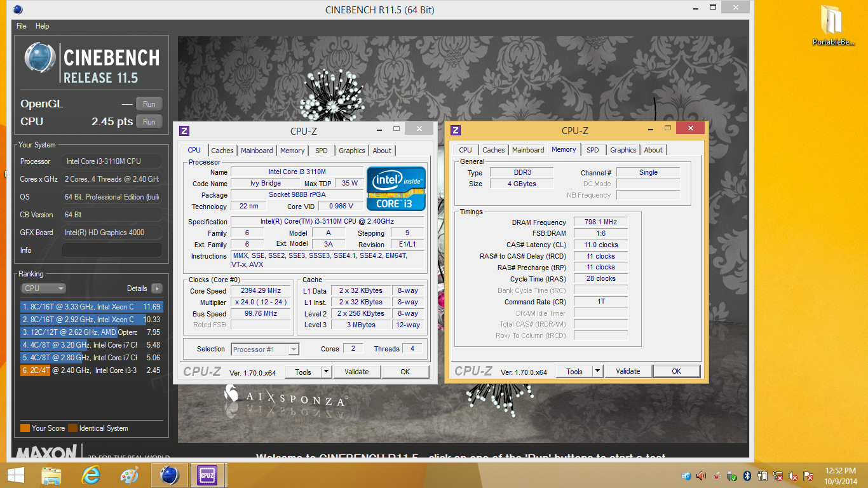
Task: Open Caches tab in right CPU-Z window
Action: (x=494, y=150)
